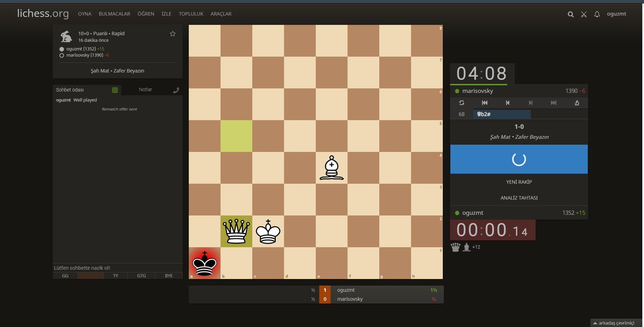Click the 'Well played' chat message
This screenshot has width=644, height=327.
(85, 100)
